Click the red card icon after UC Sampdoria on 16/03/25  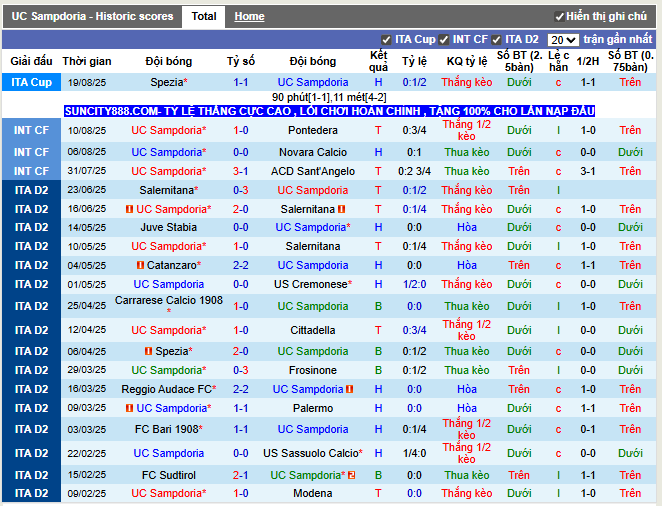coord(349,389)
